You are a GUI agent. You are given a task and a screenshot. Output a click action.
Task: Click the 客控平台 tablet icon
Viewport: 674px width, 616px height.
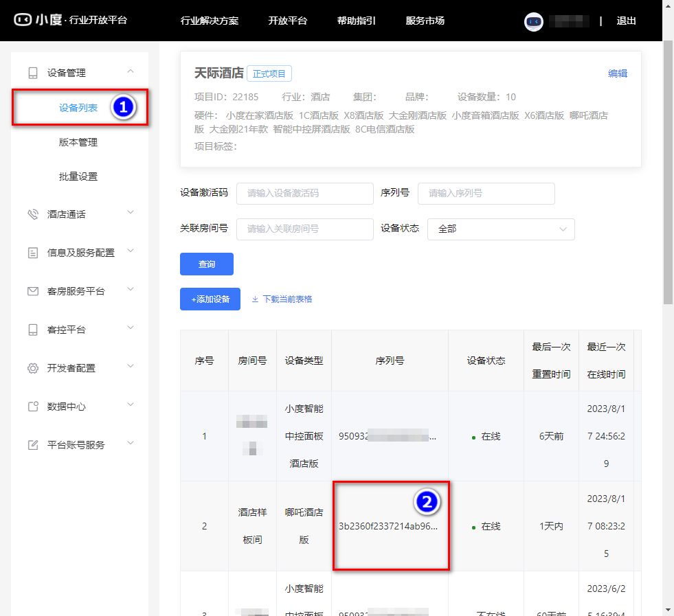point(33,330)
